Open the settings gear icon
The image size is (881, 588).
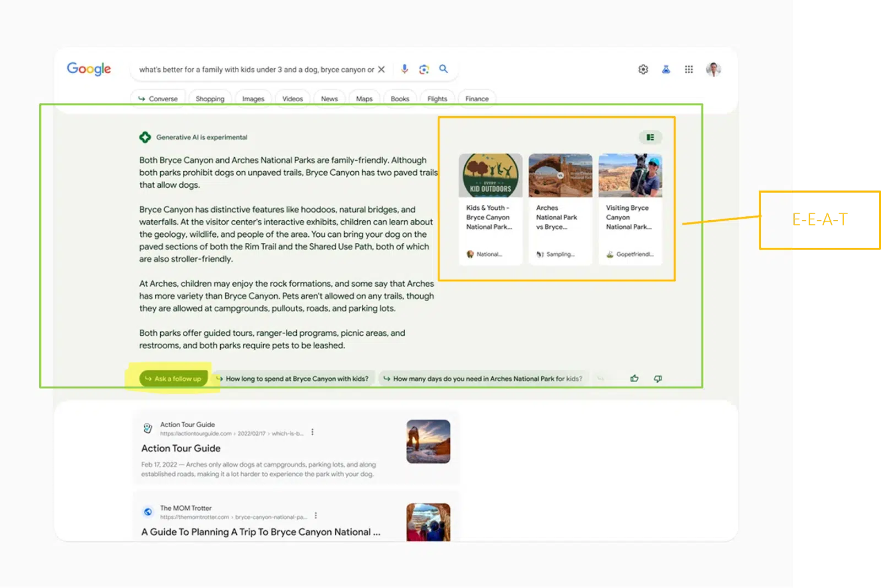(643, 69)
